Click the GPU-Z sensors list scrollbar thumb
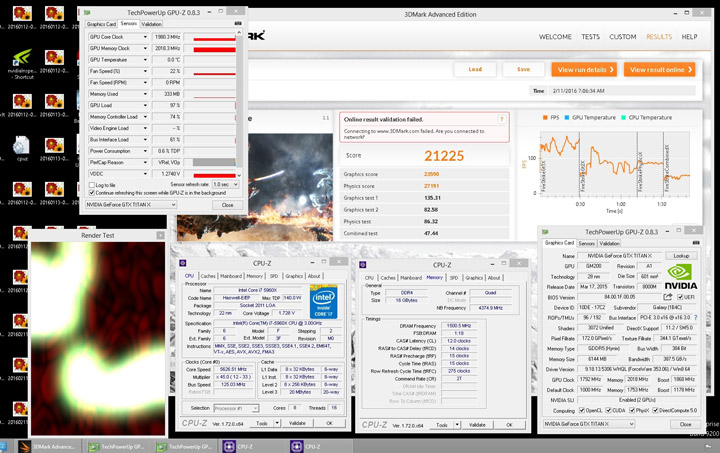 (x=239, y=101)
